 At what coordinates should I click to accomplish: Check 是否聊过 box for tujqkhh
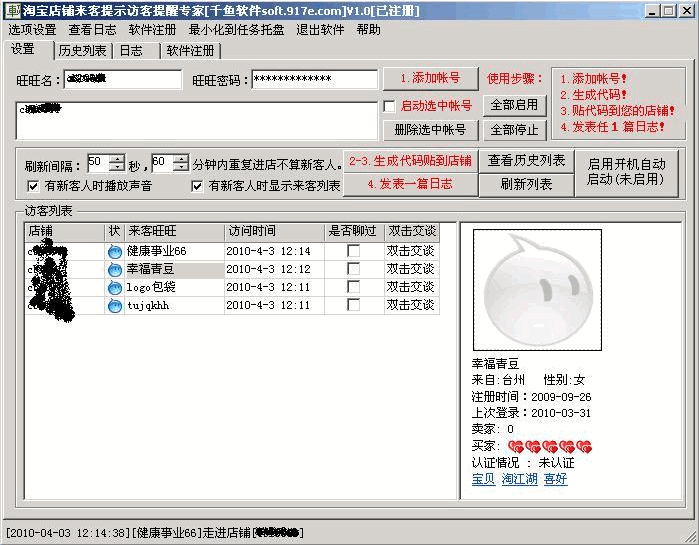click(354, 304)
